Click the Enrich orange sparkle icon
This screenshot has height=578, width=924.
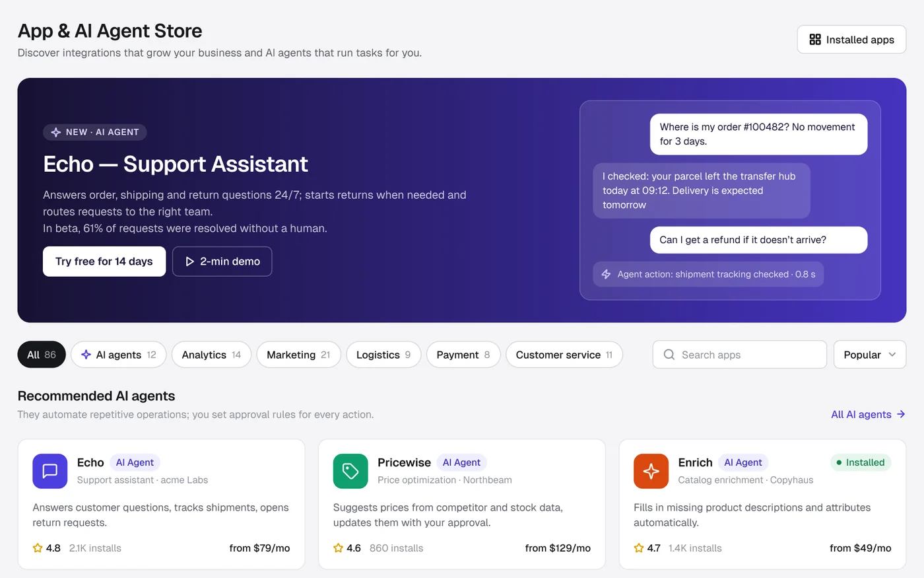651,471
